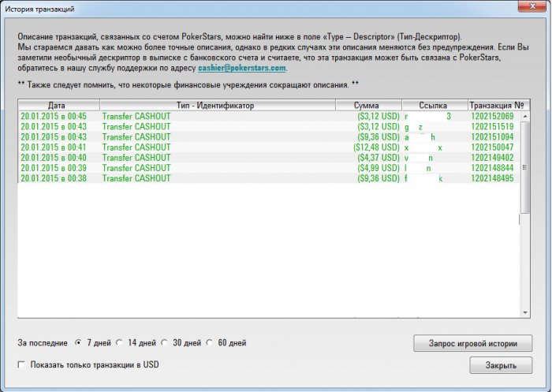Click the date 20.01.2015 в 00:38
This screenshot has width=552, height=392.
click(x=54, y=178)
